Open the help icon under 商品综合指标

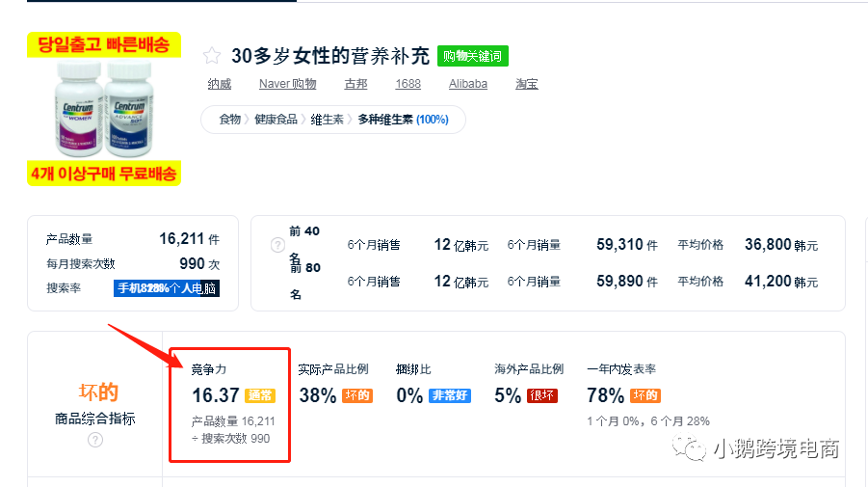[95, 440]
